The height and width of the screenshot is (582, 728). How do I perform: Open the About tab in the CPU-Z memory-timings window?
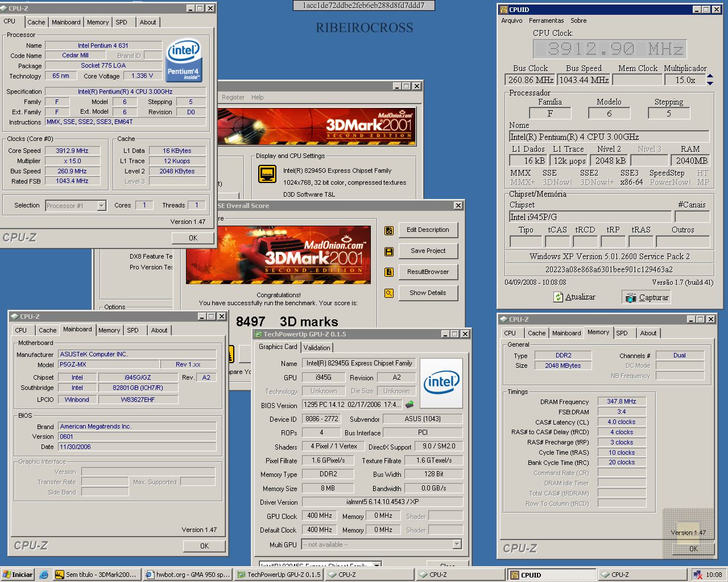point(648,333)
